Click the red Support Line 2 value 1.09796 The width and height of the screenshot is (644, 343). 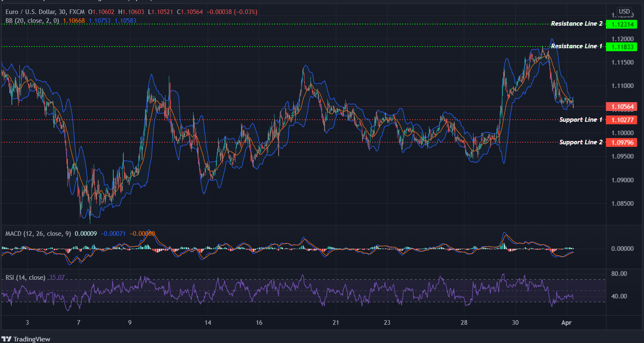pos(623,142)
